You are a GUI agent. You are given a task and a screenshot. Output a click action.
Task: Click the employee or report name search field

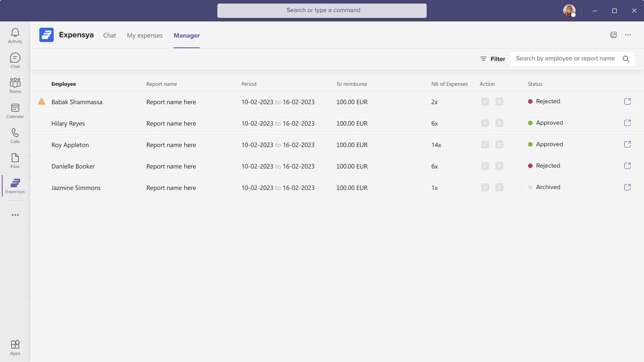tap(565, 59)
